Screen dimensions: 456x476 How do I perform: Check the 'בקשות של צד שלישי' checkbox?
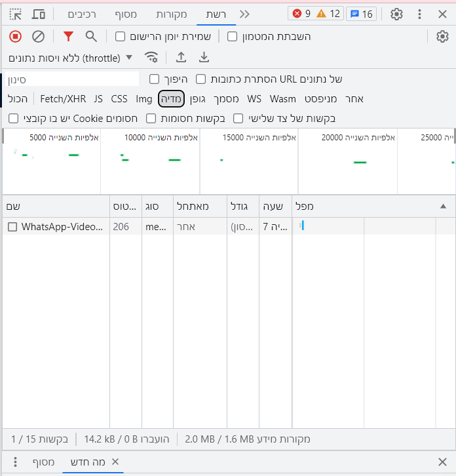238,119
